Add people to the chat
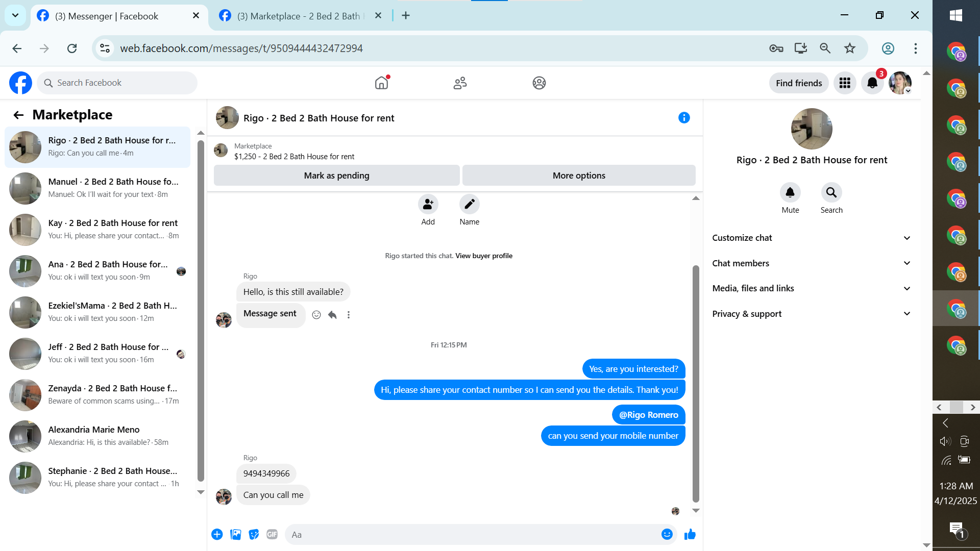 pyautogui.click(x=428, y=205)
